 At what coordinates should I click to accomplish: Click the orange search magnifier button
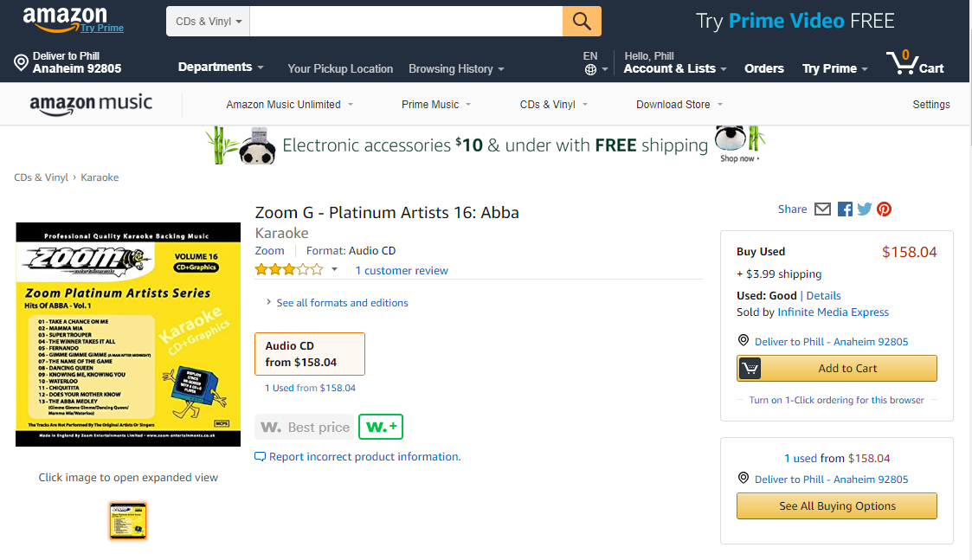(582, 21)
